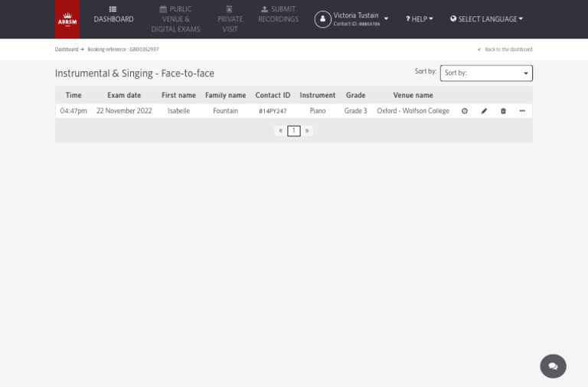
Task: Click the Victoria Tustain user name
Action: pos(356,15)
